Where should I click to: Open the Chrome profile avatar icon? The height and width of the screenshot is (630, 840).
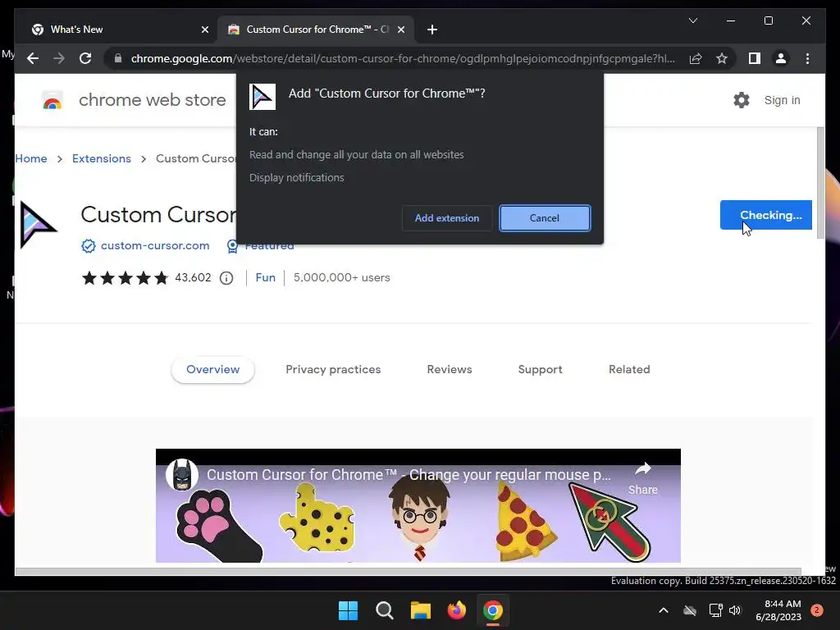coord(781,58)
